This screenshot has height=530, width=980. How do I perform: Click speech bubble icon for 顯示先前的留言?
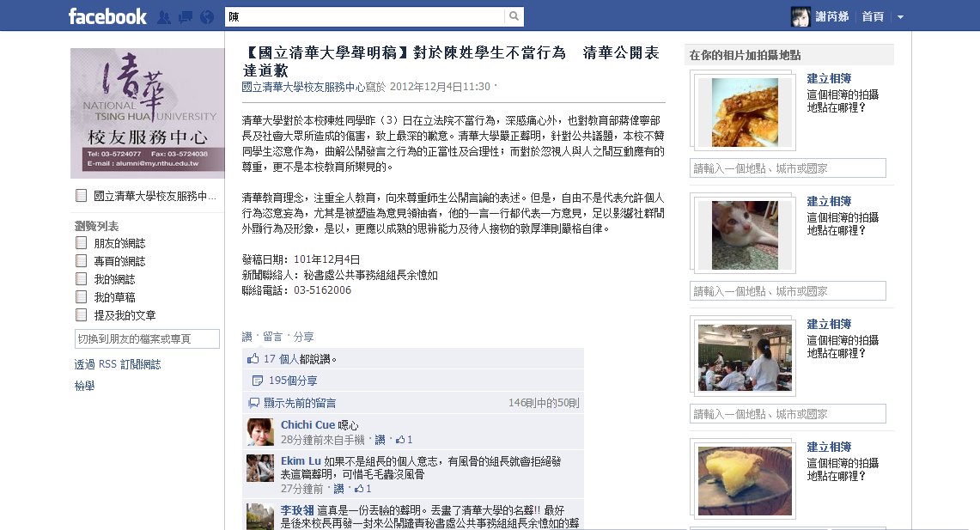(x=253, y=403)
